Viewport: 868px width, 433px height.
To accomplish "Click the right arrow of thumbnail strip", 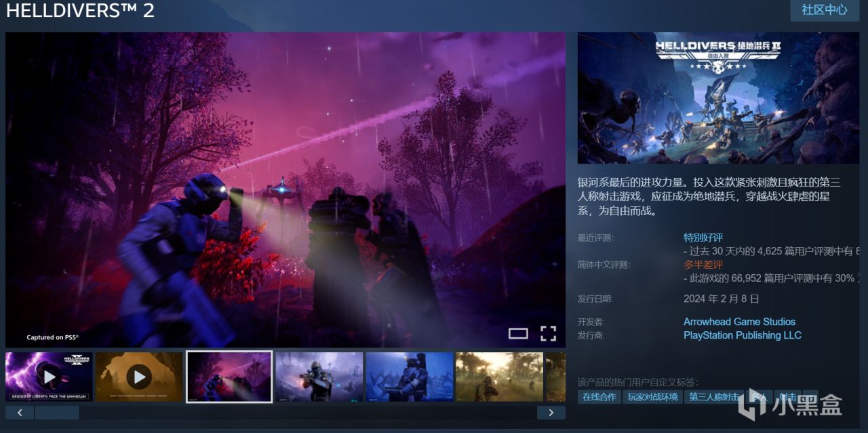I will [551, 413].
